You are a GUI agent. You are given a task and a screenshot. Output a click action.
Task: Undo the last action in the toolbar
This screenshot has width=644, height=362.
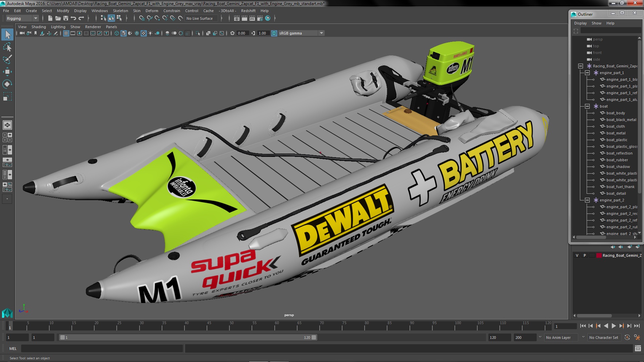pyautogui.click(x=73, y=18)
